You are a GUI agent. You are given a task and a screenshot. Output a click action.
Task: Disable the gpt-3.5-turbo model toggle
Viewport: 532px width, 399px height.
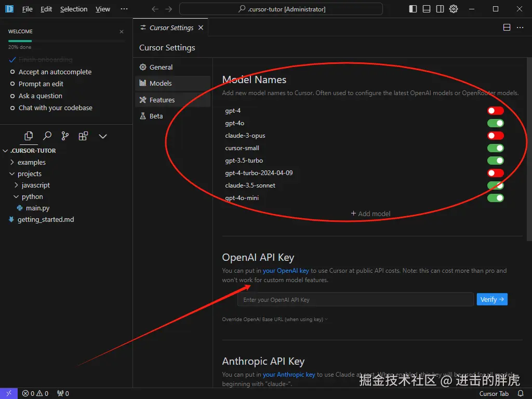coord(495,161)
